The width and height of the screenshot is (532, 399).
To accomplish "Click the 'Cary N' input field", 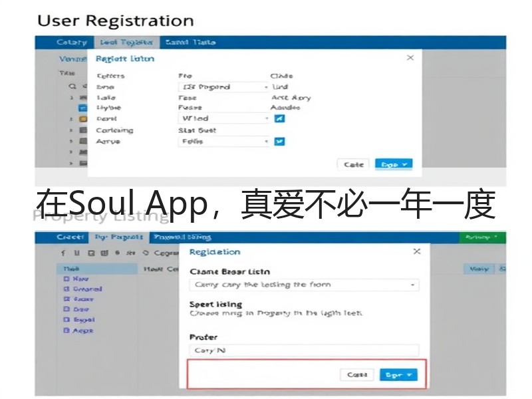I will (x=305, y=350).
